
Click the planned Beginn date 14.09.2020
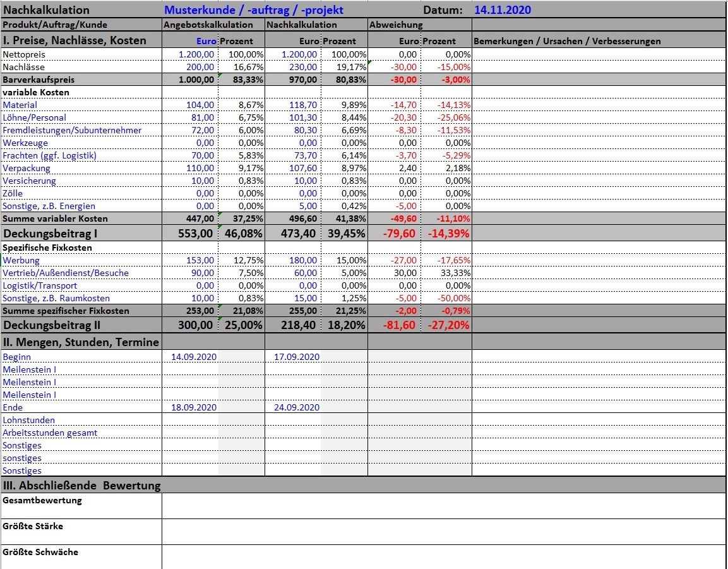[x=194, y=357]
